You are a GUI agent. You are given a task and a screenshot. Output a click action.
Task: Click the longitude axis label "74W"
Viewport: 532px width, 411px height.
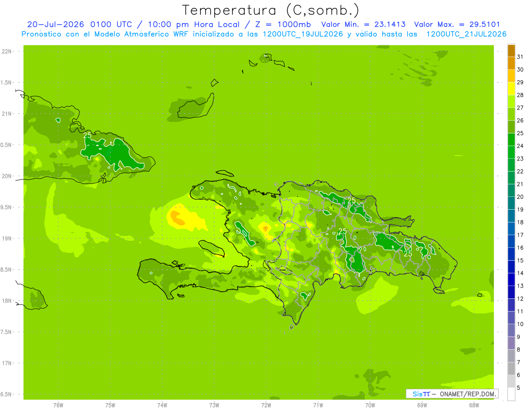[162, 405]
